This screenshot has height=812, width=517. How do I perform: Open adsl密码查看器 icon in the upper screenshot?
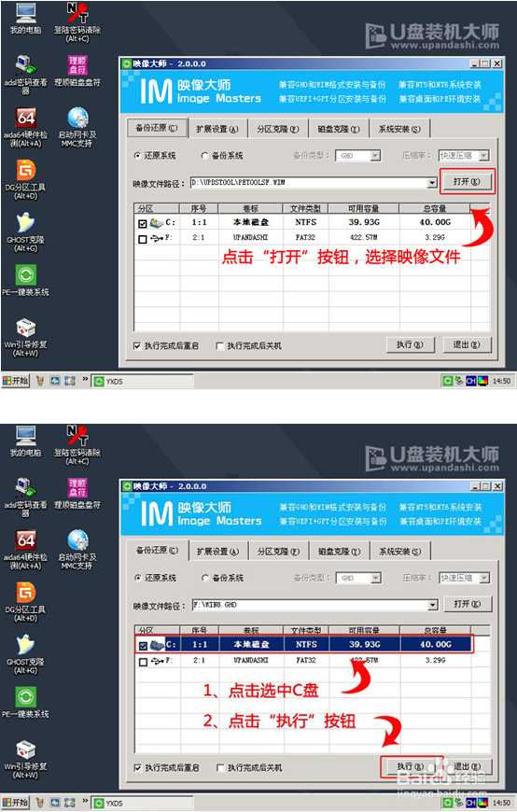(25, 74)
